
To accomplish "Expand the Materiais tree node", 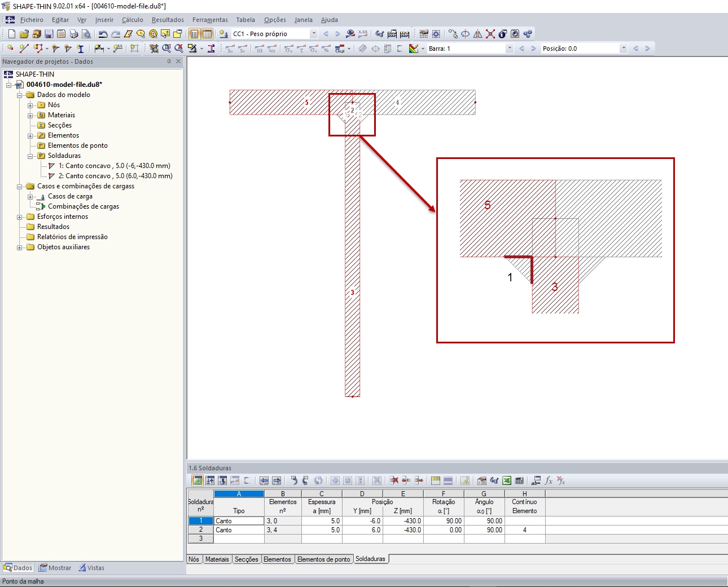I will (30, 115).
